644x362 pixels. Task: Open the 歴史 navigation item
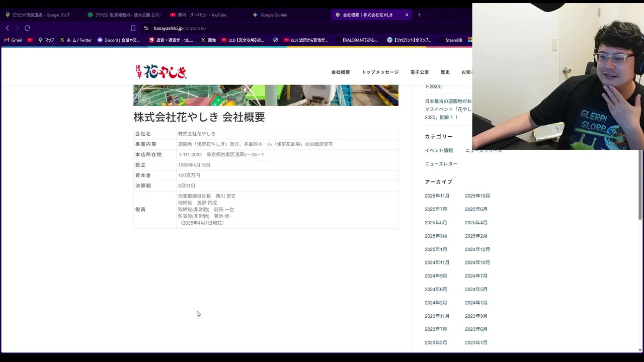(445, 72)
